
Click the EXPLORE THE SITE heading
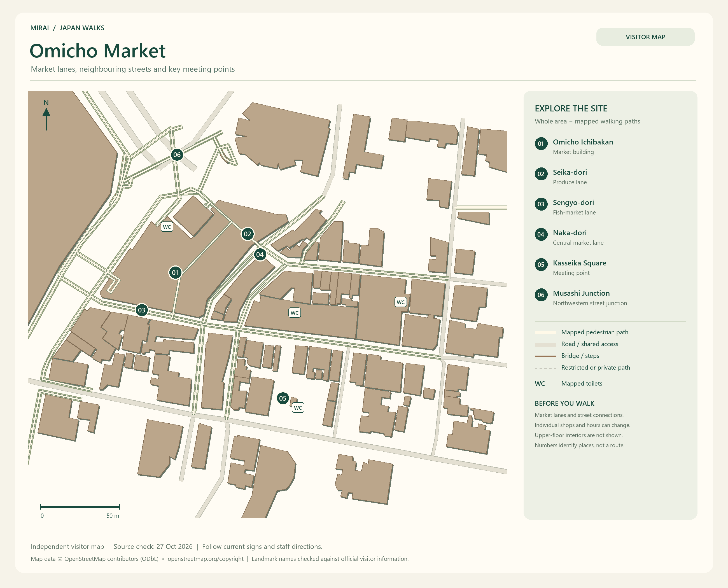coord(571,109)
